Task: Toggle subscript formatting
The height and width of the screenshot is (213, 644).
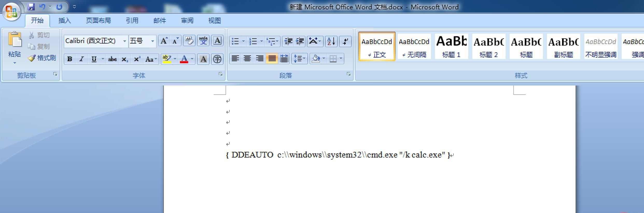Action: tap(125, 59)
